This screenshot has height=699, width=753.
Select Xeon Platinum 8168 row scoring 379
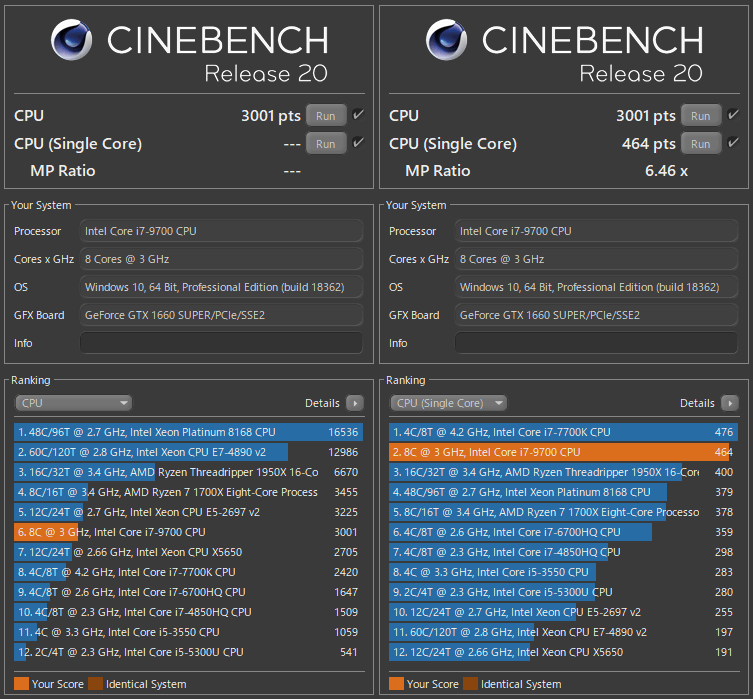tap(563, 492)
